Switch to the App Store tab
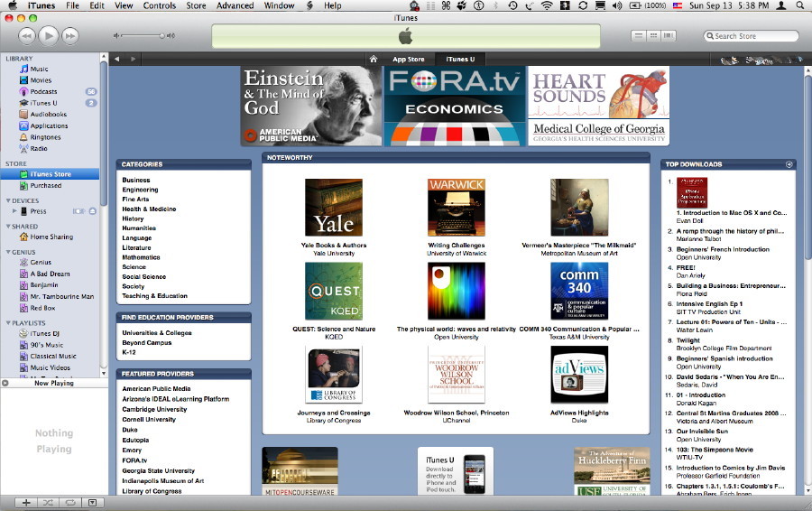The width and height of the screenshot is (812, 511). tap(408, 59)
